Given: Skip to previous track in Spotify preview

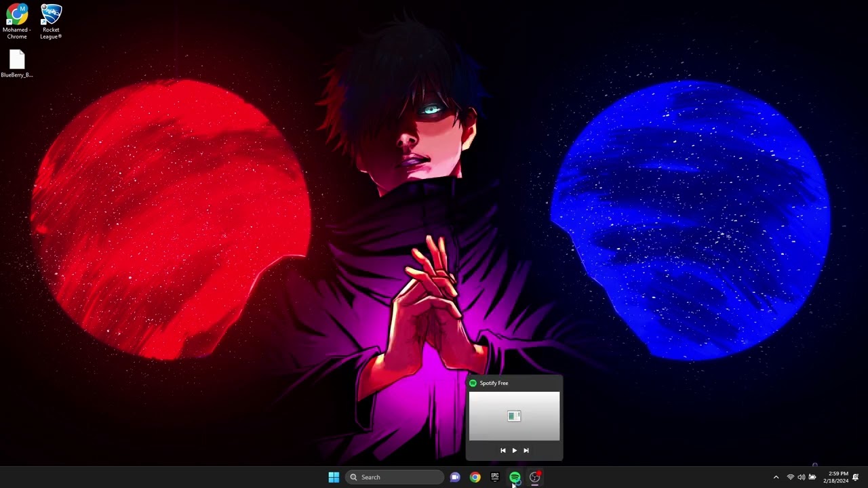Looking at the screenshot, I should point(502,451).
